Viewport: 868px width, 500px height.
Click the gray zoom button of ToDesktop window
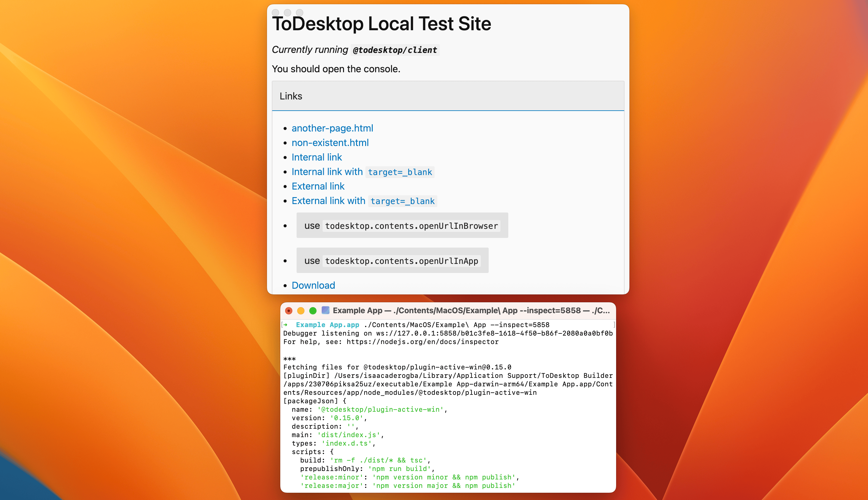pyautogui.click(x=300, y=13)
